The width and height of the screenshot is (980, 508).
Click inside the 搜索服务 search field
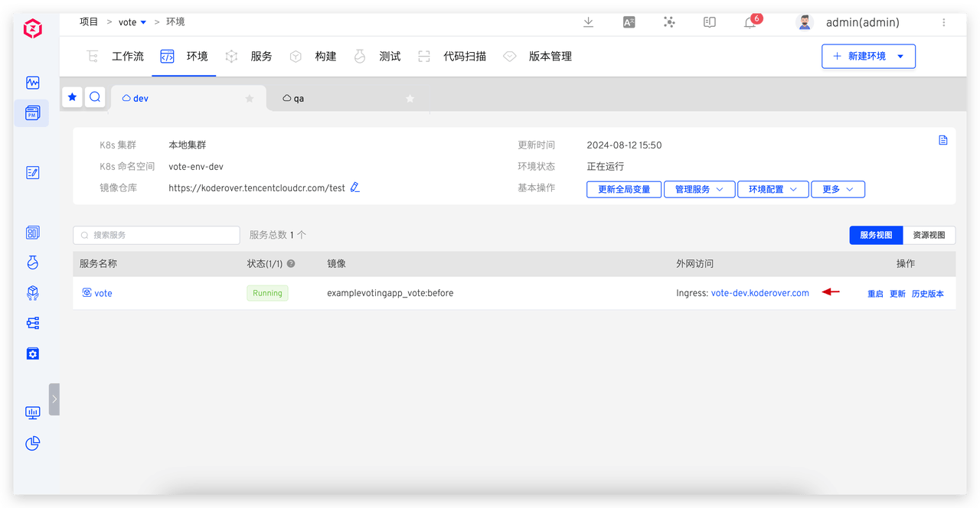[156, 235]
